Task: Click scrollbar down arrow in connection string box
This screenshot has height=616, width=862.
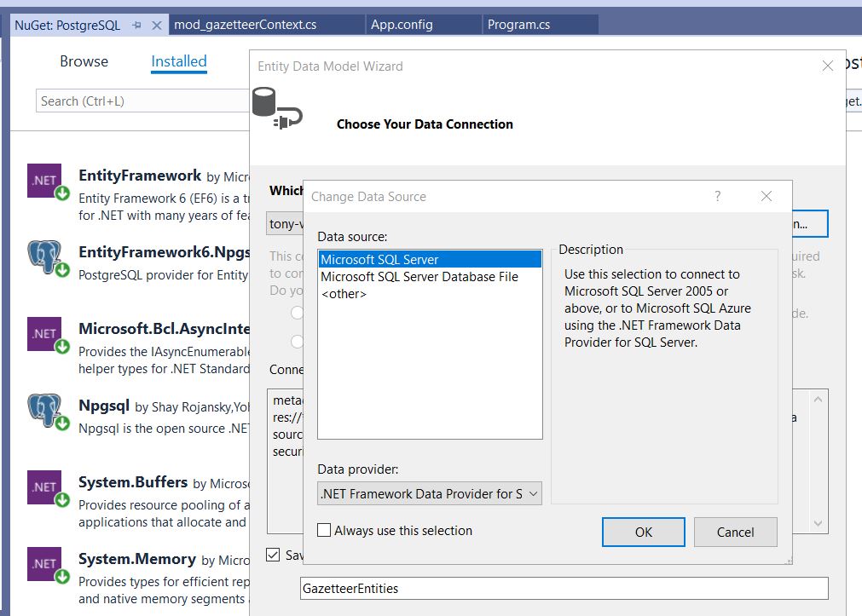Action: tap(818, 523)
